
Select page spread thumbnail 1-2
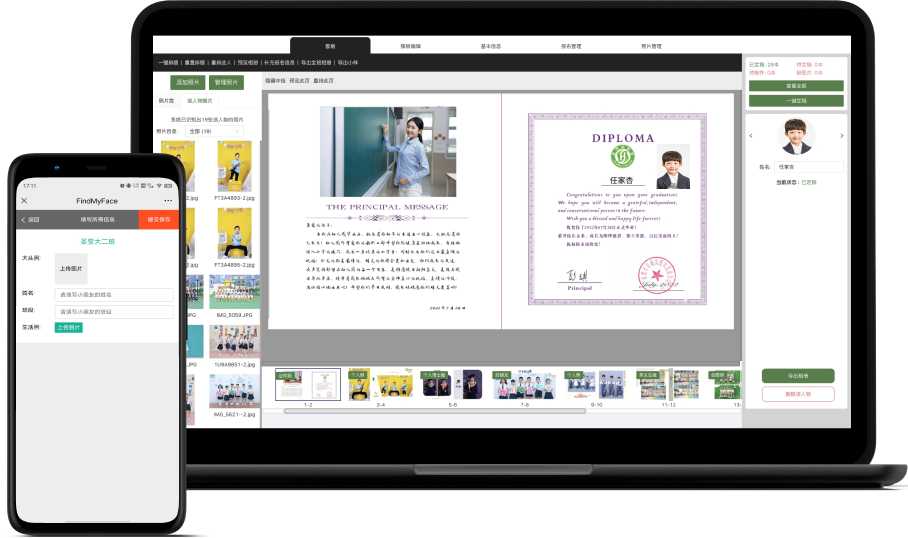308,385
